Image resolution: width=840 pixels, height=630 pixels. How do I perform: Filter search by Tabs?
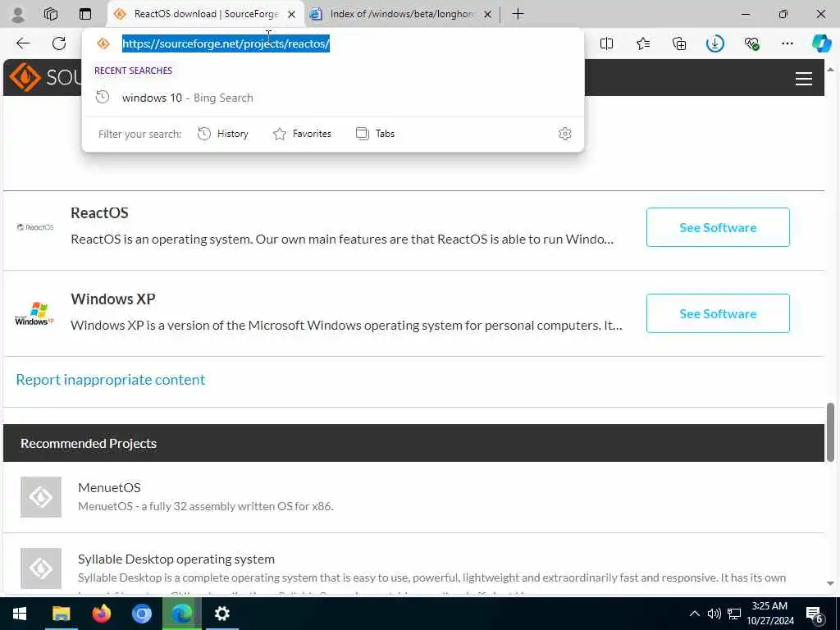(375, 134)
